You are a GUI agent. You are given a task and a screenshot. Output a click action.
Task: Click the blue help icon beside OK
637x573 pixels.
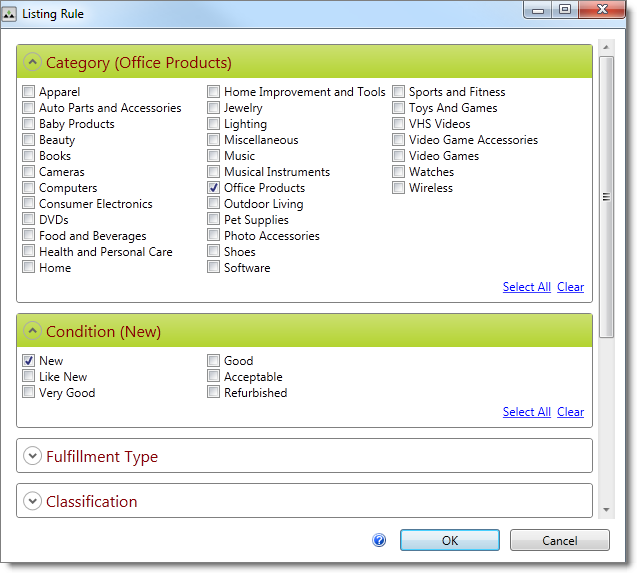(379, 540)
